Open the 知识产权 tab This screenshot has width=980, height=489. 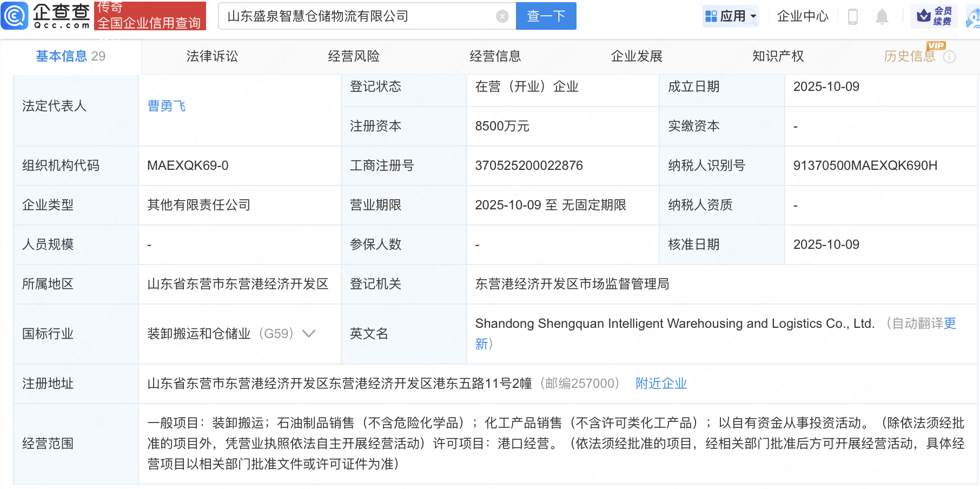pos(778,56)
